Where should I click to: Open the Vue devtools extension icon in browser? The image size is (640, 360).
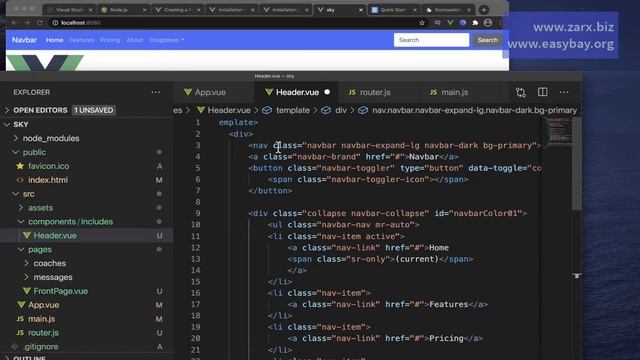pos(450,23)
